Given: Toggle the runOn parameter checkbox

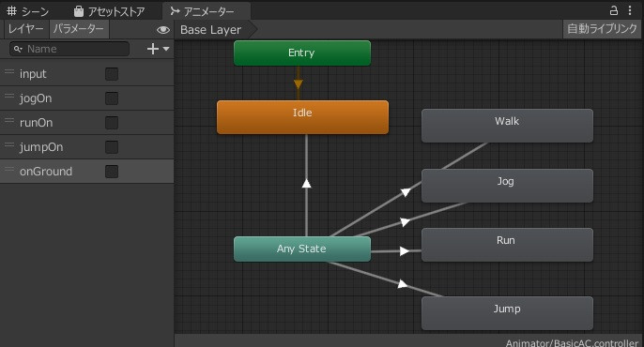Looking at the screenshot, I should click(x=112, y=123).
